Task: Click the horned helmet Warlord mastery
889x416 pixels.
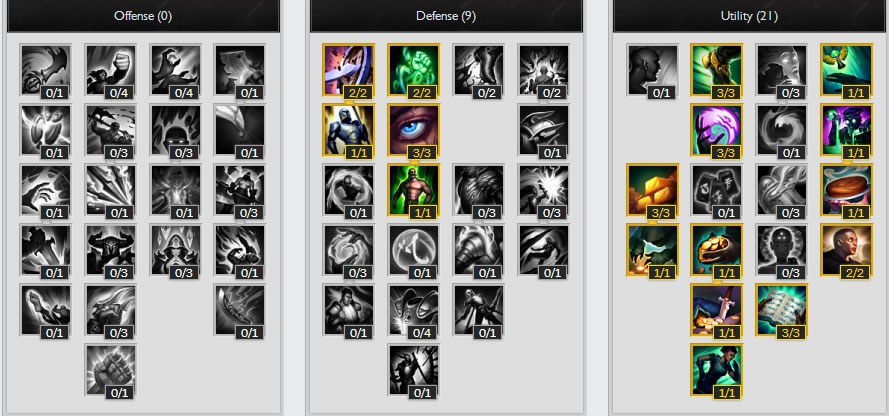Action: 111,250
